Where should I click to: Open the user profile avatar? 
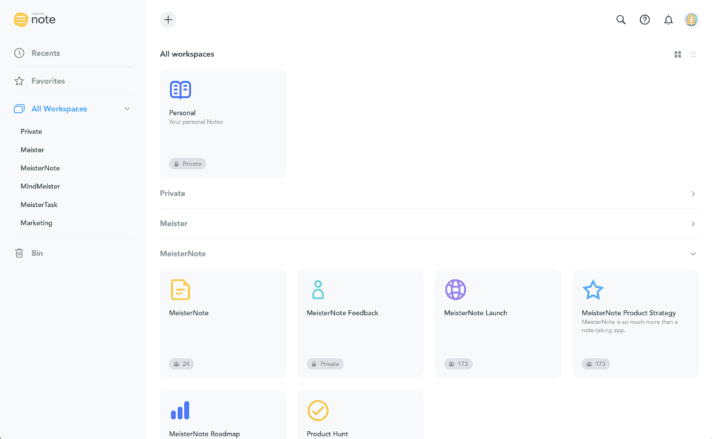point(691,19)
